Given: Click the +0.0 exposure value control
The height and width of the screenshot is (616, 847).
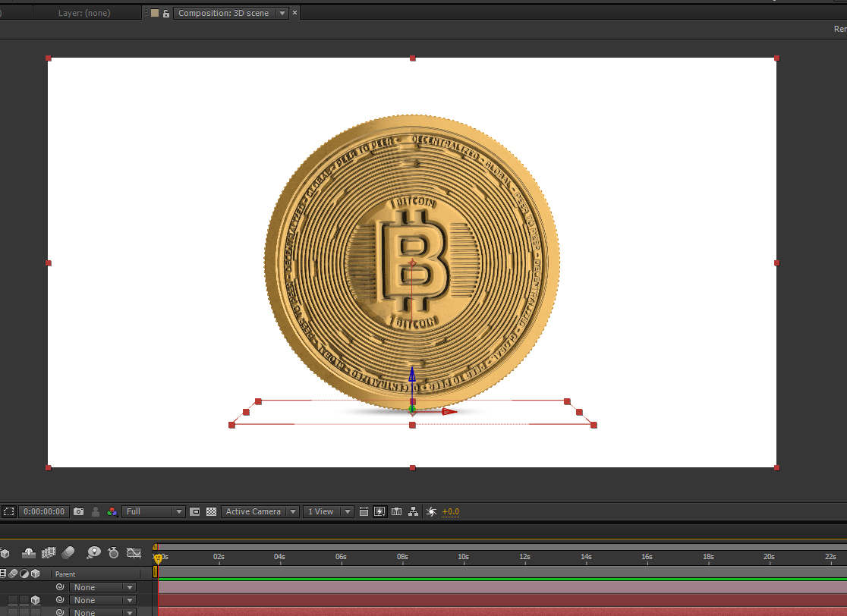Looking at the screenshot, I should [447, 511].
